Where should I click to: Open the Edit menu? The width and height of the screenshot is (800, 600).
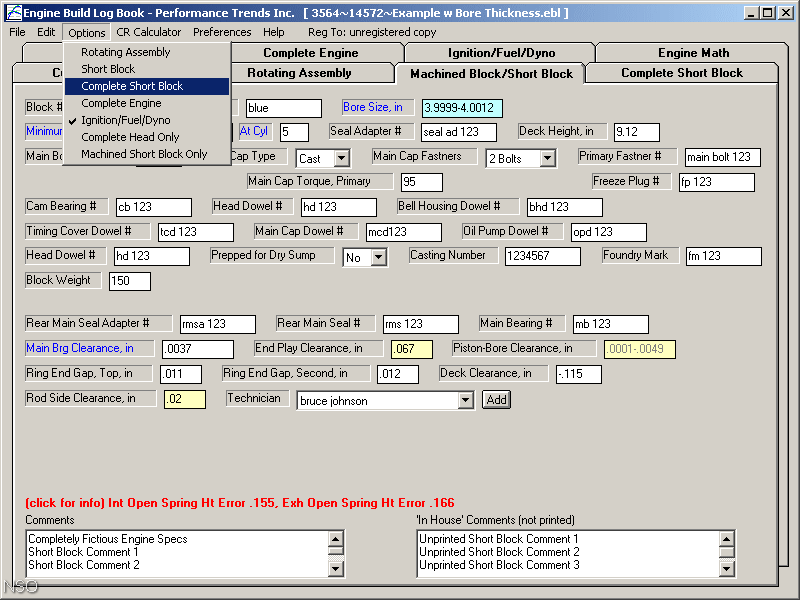pyautogui.click(x=46, y=32)
